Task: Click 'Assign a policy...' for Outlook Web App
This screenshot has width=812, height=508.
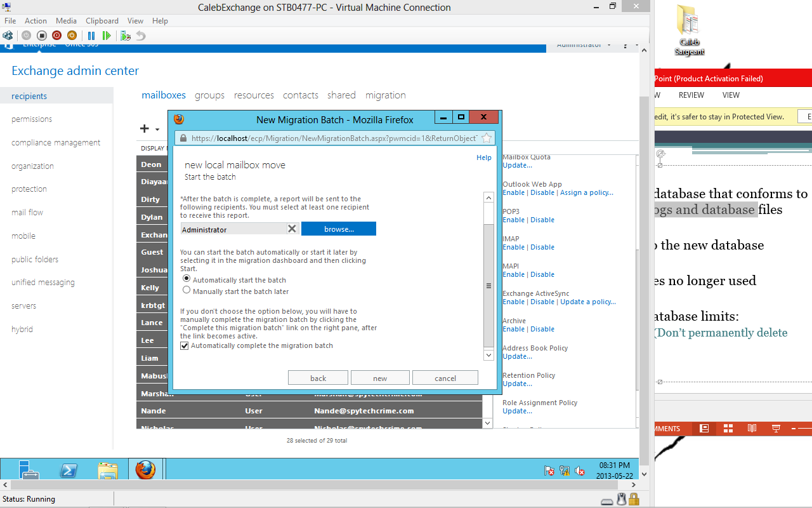Action: coord(586,192)
